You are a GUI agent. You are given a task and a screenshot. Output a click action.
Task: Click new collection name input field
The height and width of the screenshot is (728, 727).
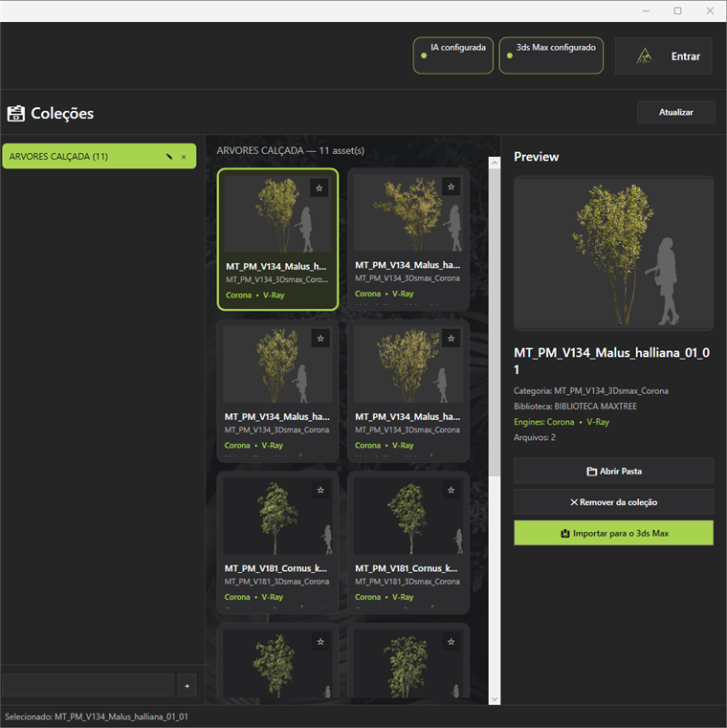coord(88,685)
